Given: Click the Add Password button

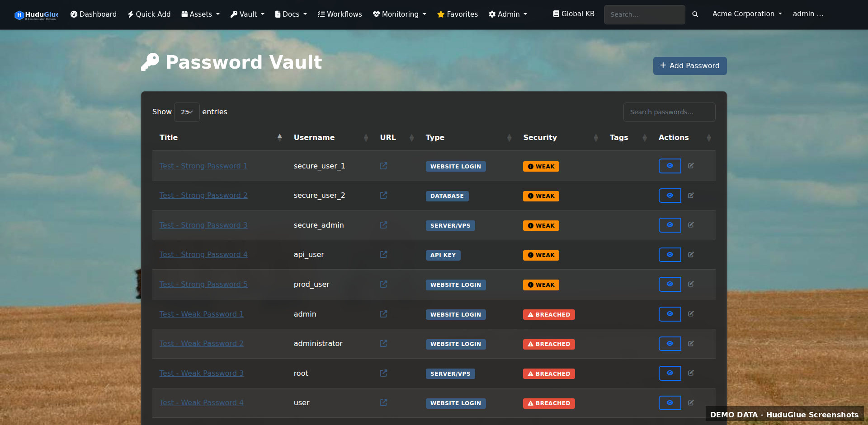Looking at the screenshot, I should coord(689,65).
